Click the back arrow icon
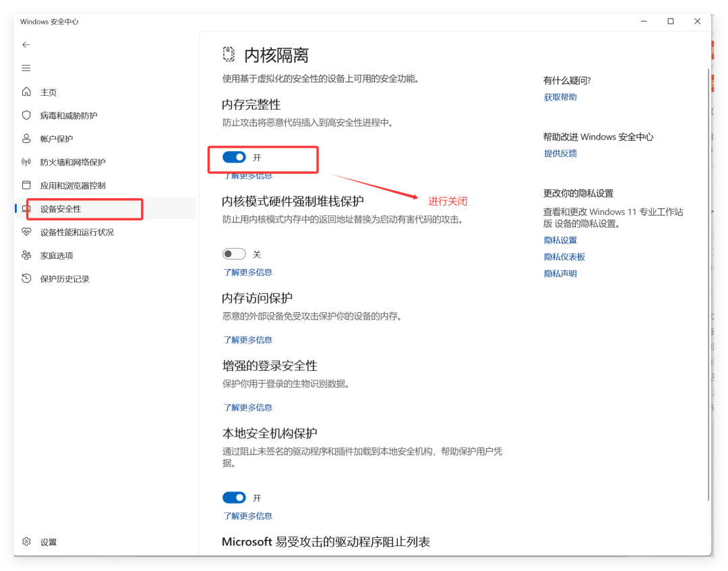 [x=26, y=44]
